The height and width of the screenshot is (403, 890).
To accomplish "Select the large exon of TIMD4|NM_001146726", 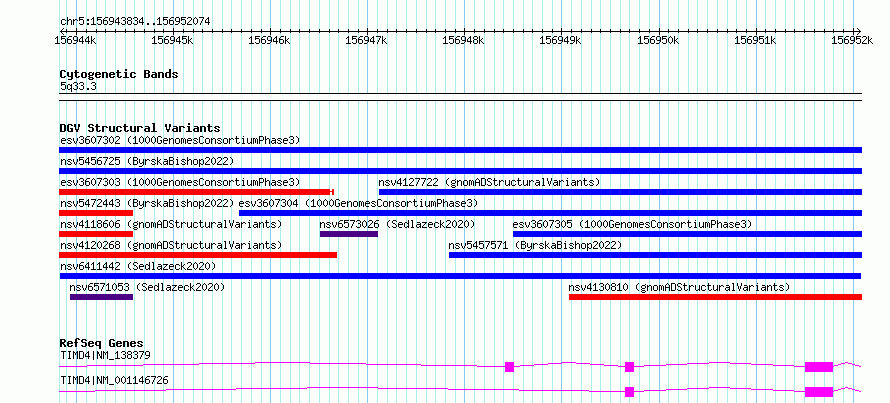I will [818, 392].
